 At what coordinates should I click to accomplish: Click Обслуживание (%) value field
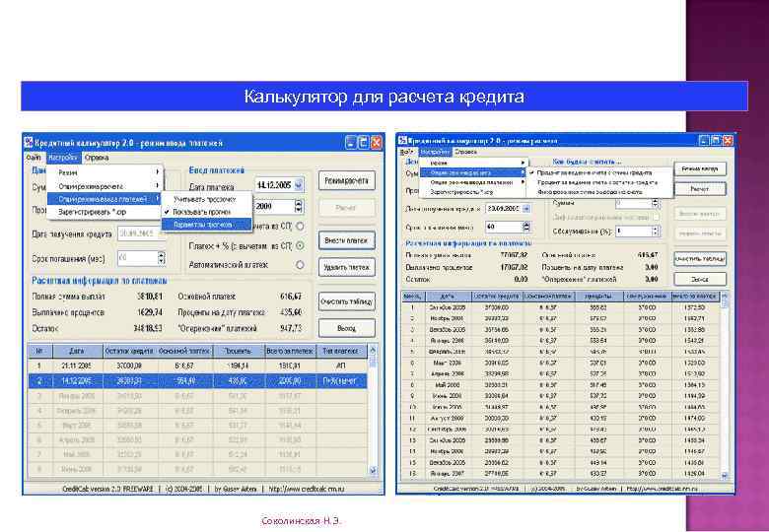point(633,231)
